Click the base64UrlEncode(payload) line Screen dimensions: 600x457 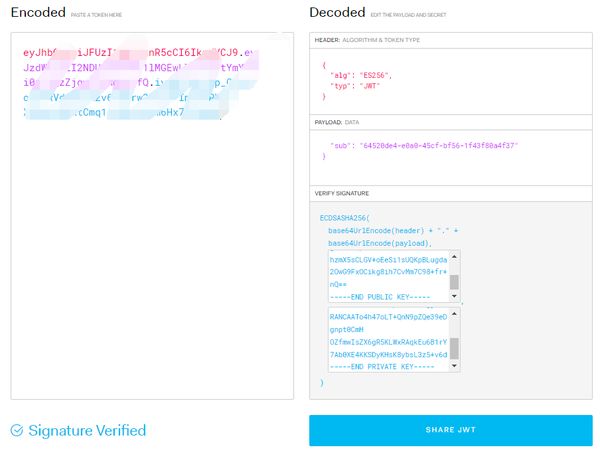click(x=380, y=243)
